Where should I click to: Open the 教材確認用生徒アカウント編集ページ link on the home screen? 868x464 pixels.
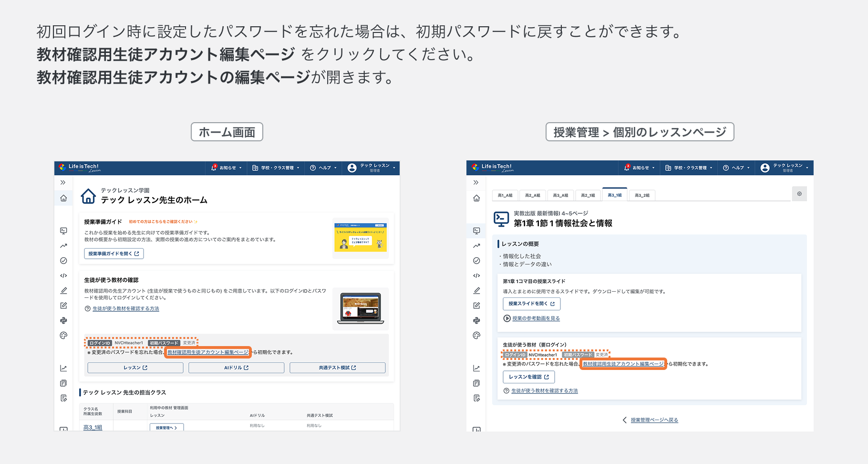point(208,352)
